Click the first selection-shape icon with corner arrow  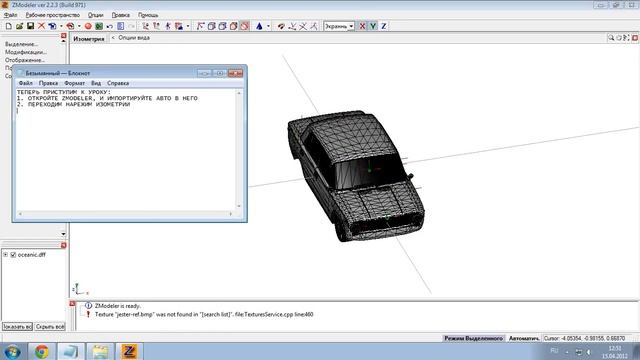click(x=200, y=26)
